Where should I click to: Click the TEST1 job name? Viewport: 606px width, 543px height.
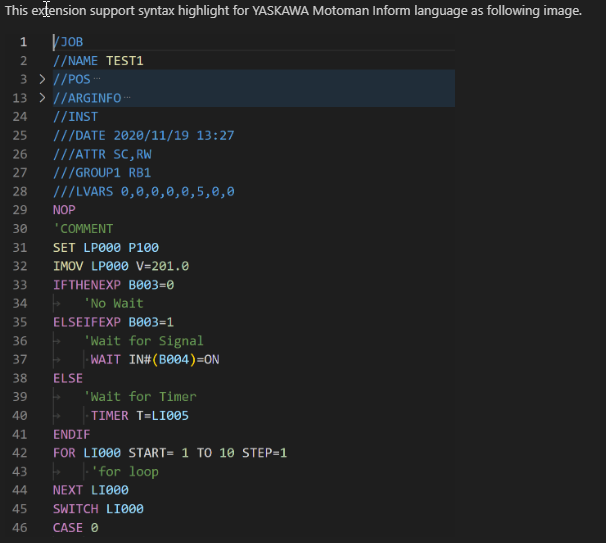(x=125, y=61)
